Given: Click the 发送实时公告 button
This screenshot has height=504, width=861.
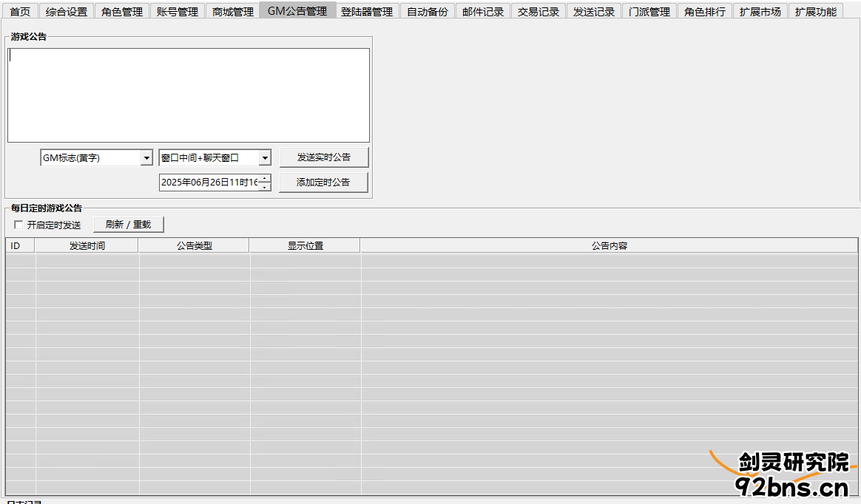Looking at the screenshot, I should coord(324,157).
